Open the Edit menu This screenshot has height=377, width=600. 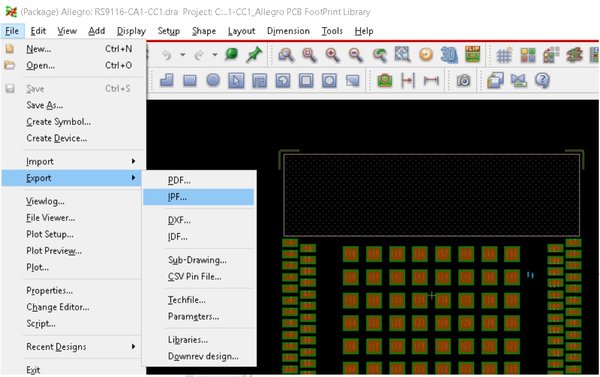click(x=38, y=31)
